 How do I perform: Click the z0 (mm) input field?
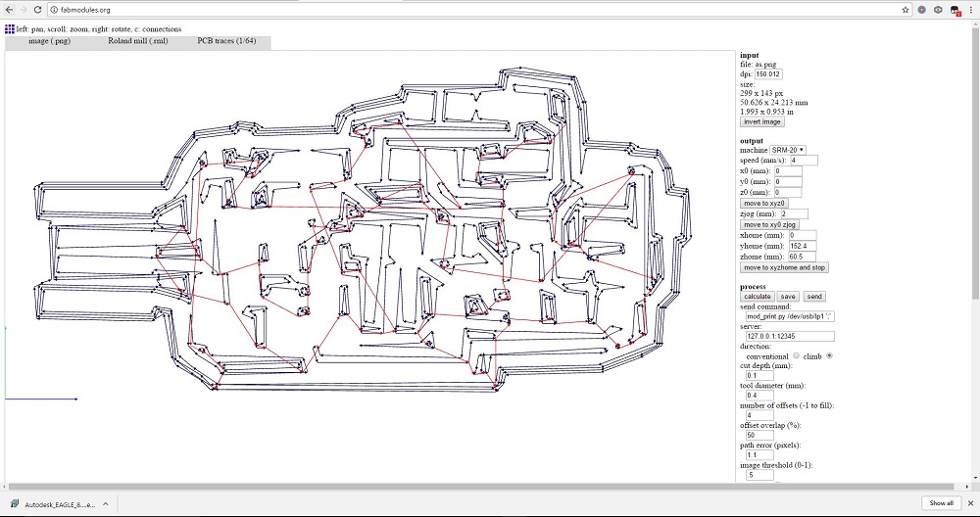tap(788, 192)
